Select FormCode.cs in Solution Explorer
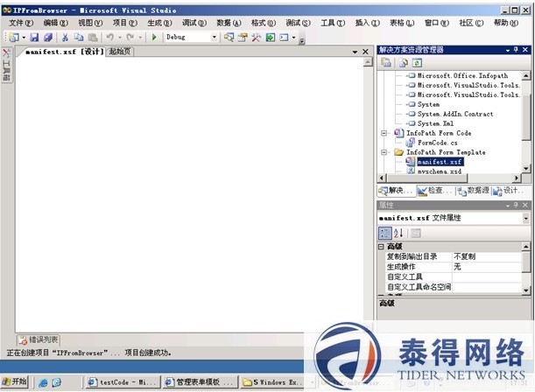Image resolution: width=535 pixels, height=392 pixels. click(438, 143)
